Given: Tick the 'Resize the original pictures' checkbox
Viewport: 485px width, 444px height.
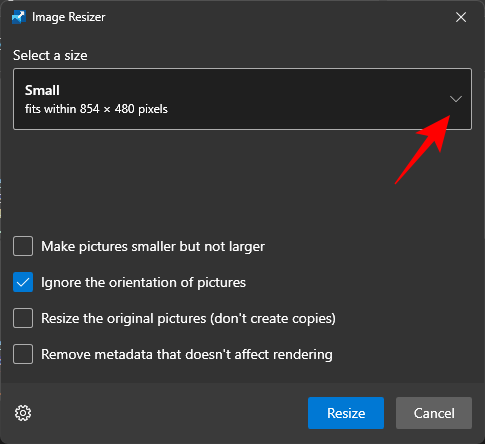Looking at the screenshot, I should pos(23,318).
